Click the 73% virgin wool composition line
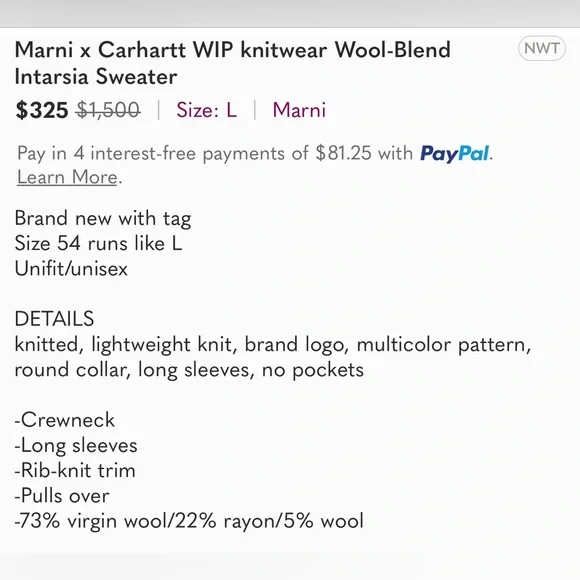Screen dimensions: 580x580 [189, 521]
